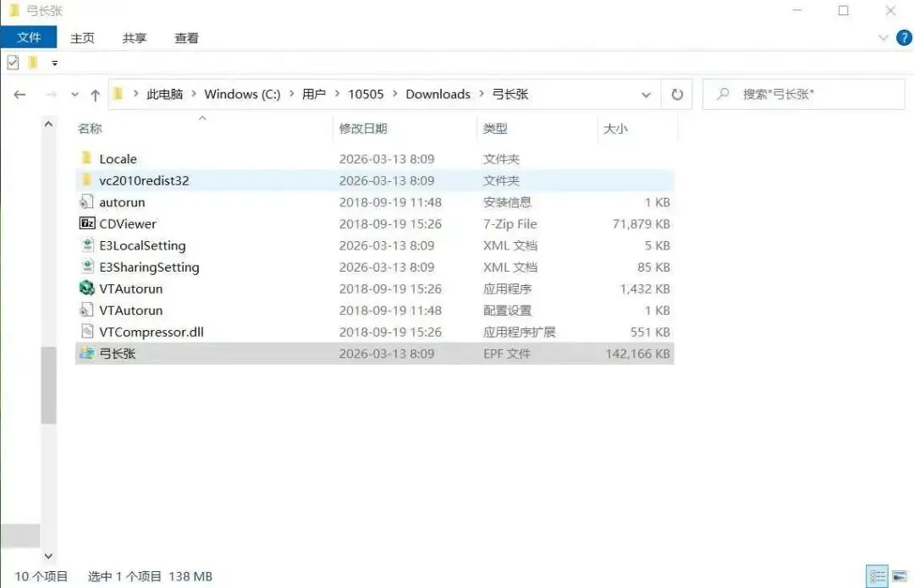
Task: Select the file name text VTCompressor.dll
Action: (x=151, y=332)
